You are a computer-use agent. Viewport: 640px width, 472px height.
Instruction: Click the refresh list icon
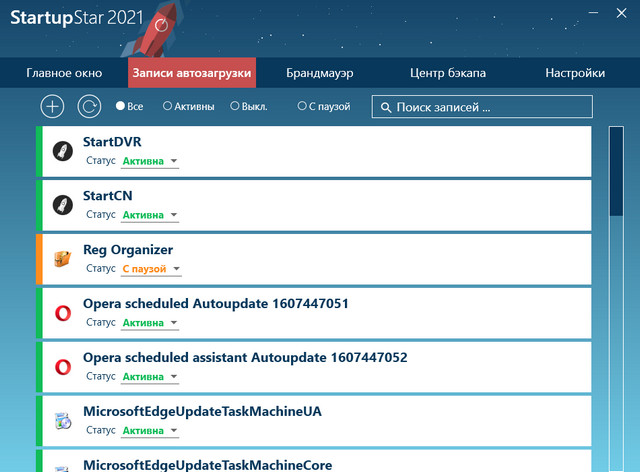point(89,106)
